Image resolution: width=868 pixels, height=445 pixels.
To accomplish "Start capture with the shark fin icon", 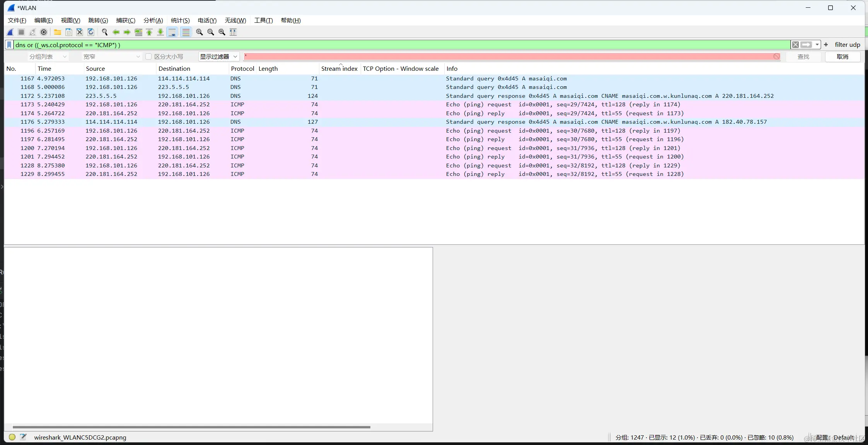I will pyautogui.click(x=10, y=32).
